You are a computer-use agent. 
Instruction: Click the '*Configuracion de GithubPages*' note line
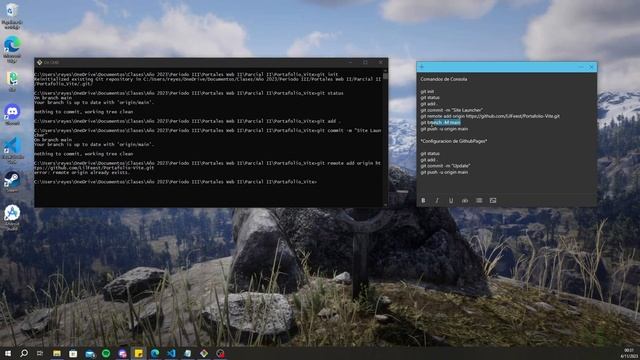pos(453,141)
